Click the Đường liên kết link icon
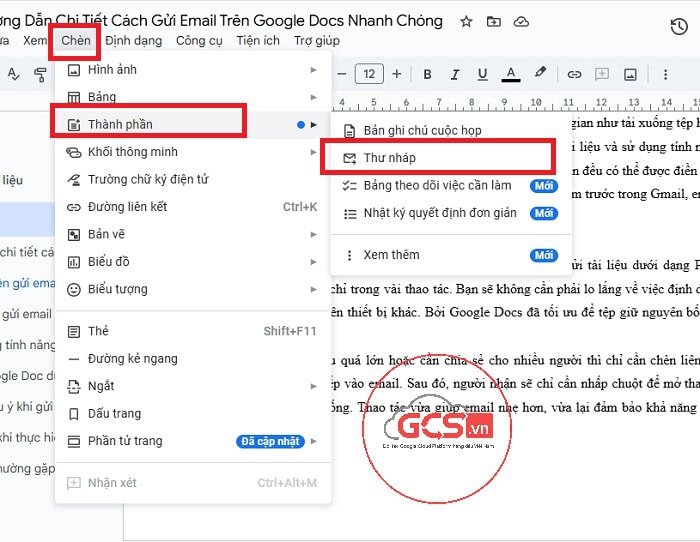Screen dimensions: 700x542 click(74, 207)
